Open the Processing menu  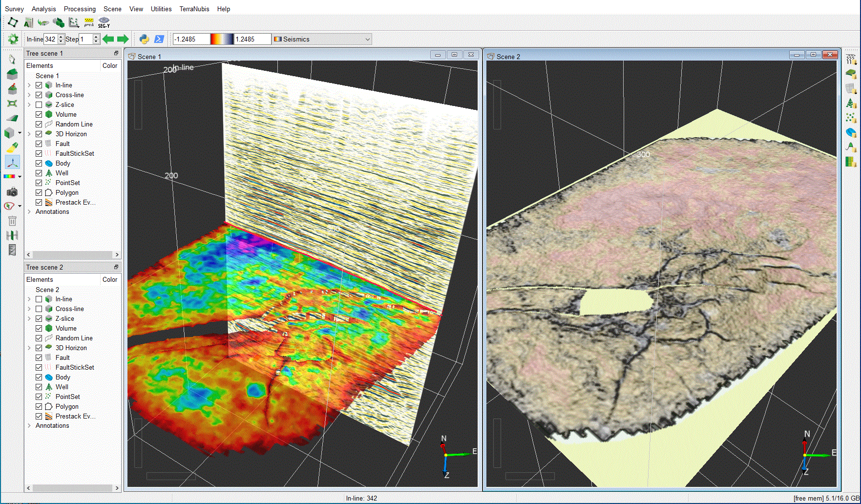pyautogui.click(x=80, y=9)
